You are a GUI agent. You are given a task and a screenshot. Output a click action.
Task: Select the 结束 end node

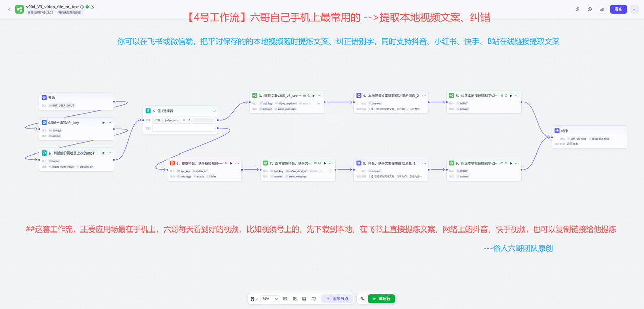tap(590, 137)
